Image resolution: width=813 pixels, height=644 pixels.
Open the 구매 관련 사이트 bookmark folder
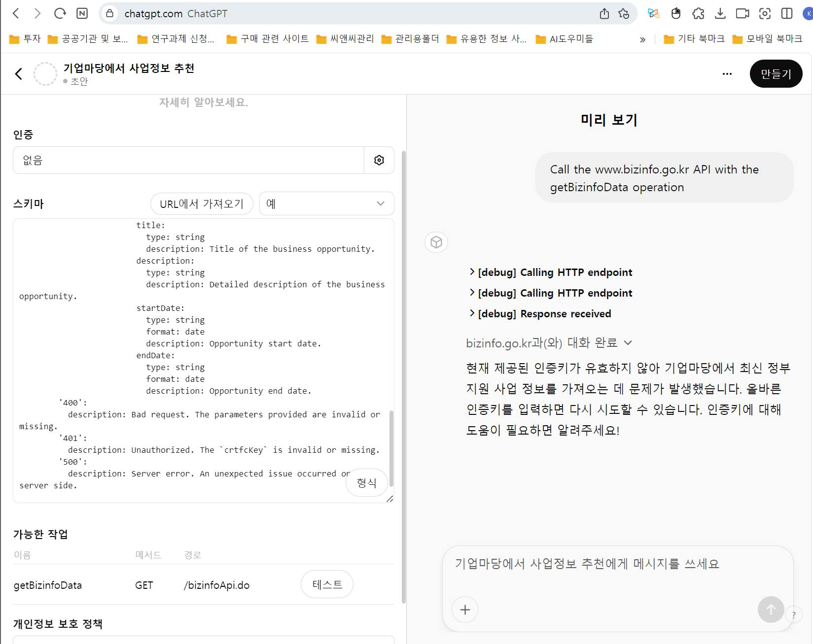(268, 39)
